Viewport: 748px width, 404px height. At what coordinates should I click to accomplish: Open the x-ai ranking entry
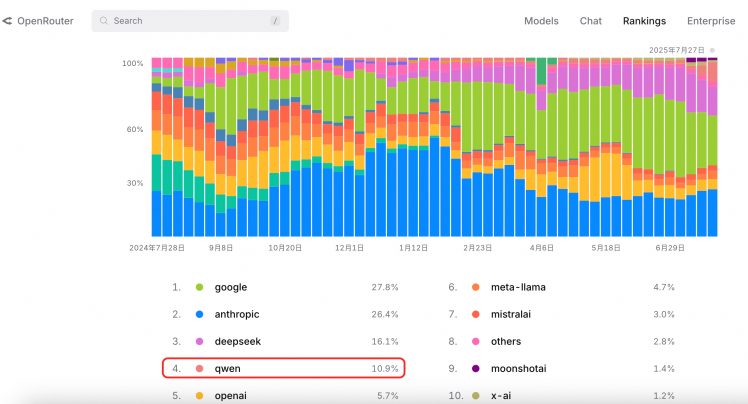point(561,396)
